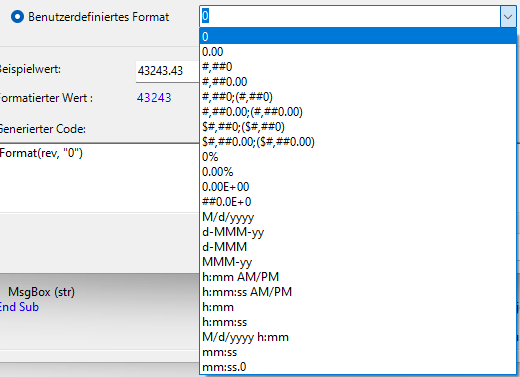Click the 'Formatierter Wert :' label
Screen dimensions: 520x377
(x=46, y=98)
